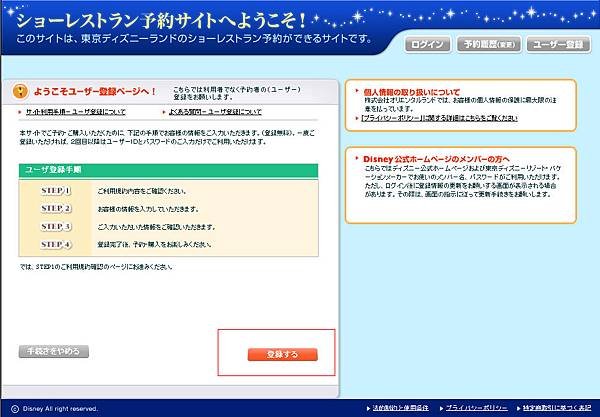Click the Disney All right reserved copyright text
The height and width of the screenshot is (417, 600).
60,409
